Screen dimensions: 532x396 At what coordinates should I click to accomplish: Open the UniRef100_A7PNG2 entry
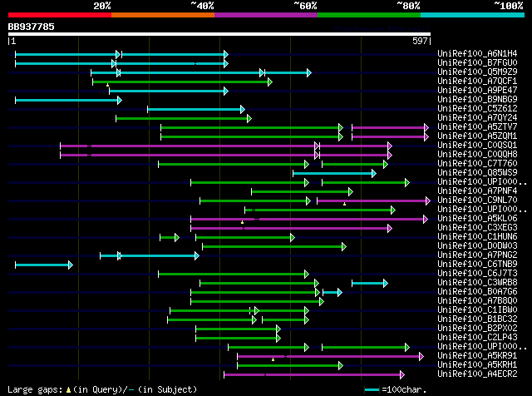[477, 255]
